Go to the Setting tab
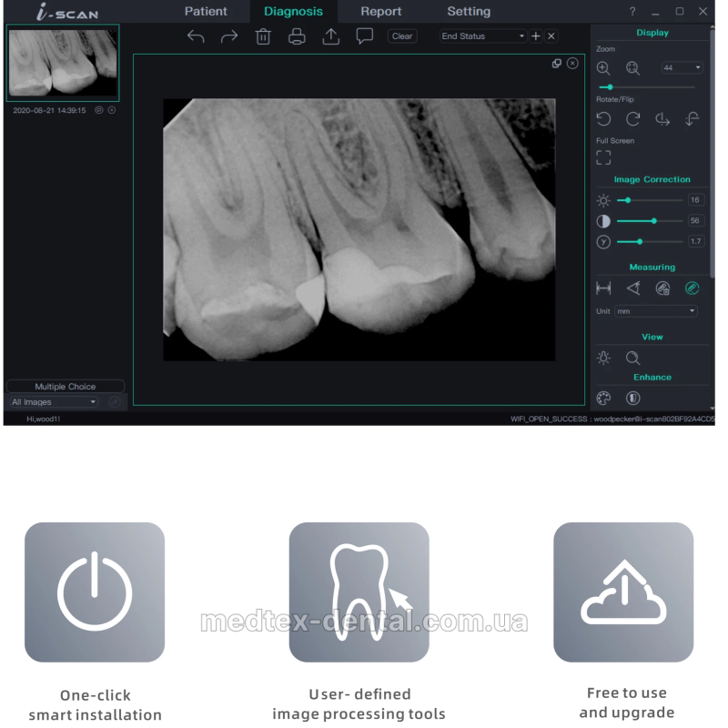Screen dimensions: 728x728 click(469, 11)
